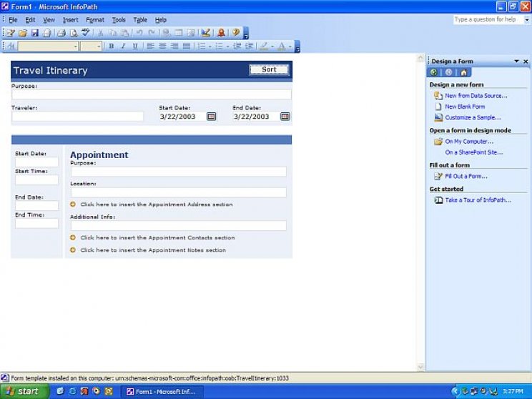Expand the numbered list options arrow
Viewport: 532px width, 399px height.
click(210, 46)
